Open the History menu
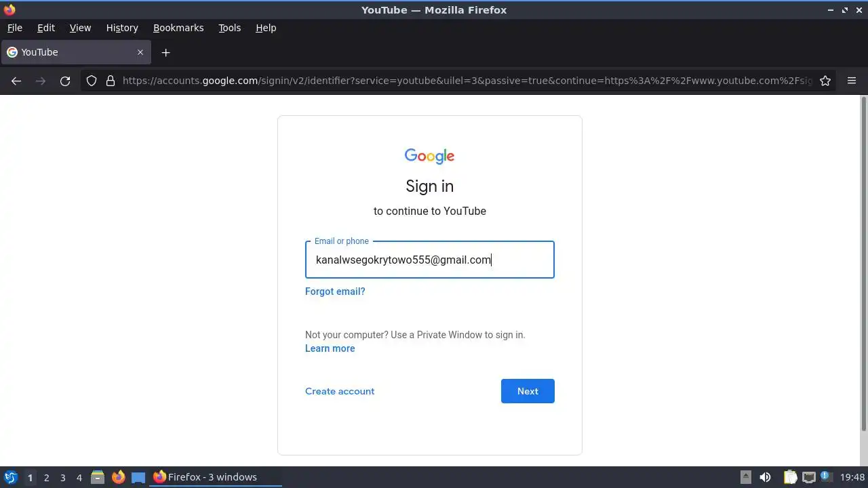The width and height of the screenshot is (868, 488). click(122, 28)
